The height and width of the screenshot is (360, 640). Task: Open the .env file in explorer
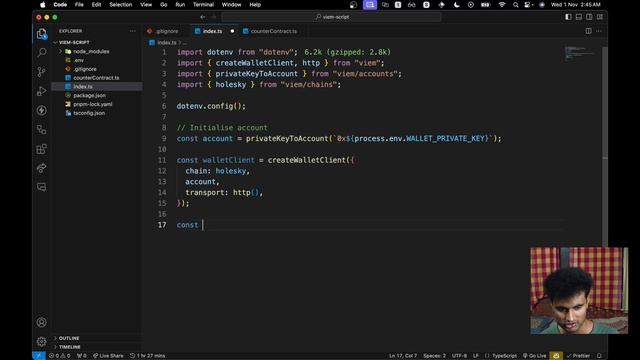(x=78, y=60)
